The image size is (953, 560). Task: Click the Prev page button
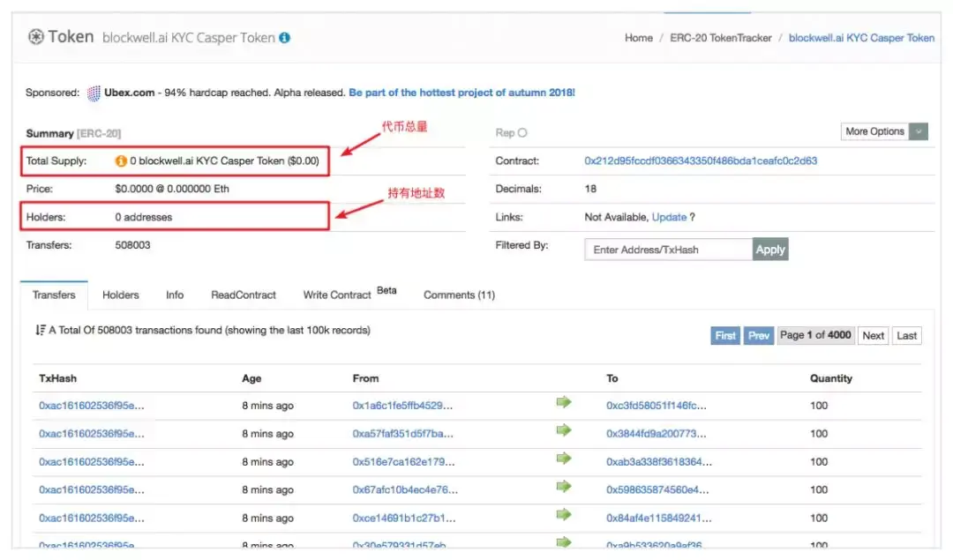759,335
